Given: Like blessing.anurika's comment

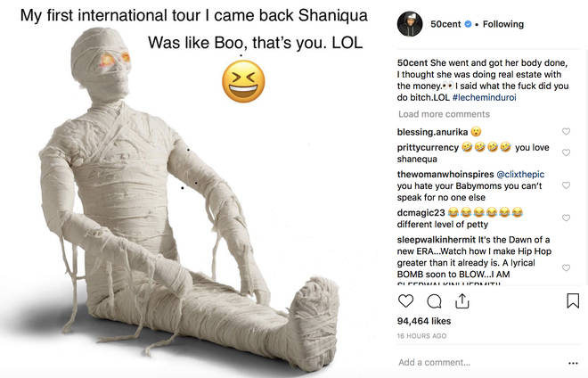Looking at the screenshot, I should 567,131.
